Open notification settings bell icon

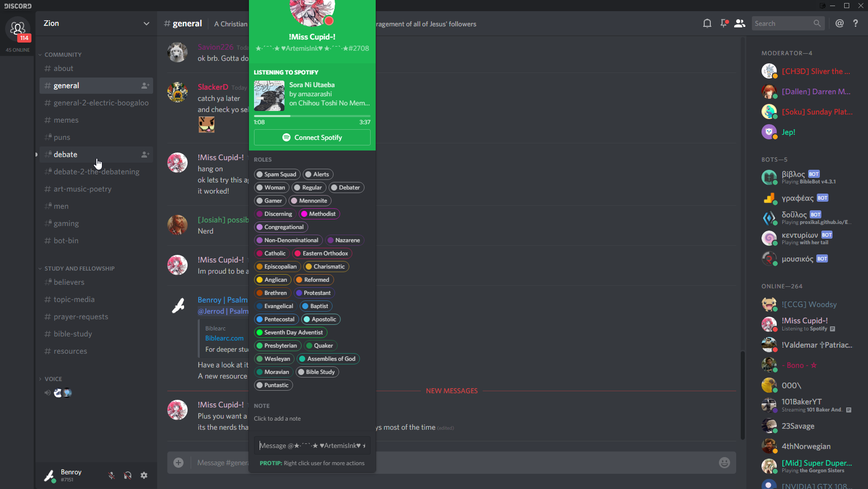click(x=707, y=23)
